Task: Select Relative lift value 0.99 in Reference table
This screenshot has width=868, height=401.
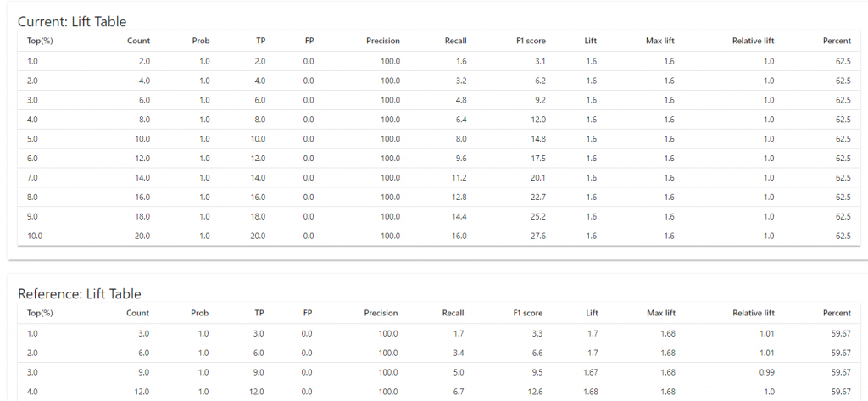Action: click(x=765, y=372)
